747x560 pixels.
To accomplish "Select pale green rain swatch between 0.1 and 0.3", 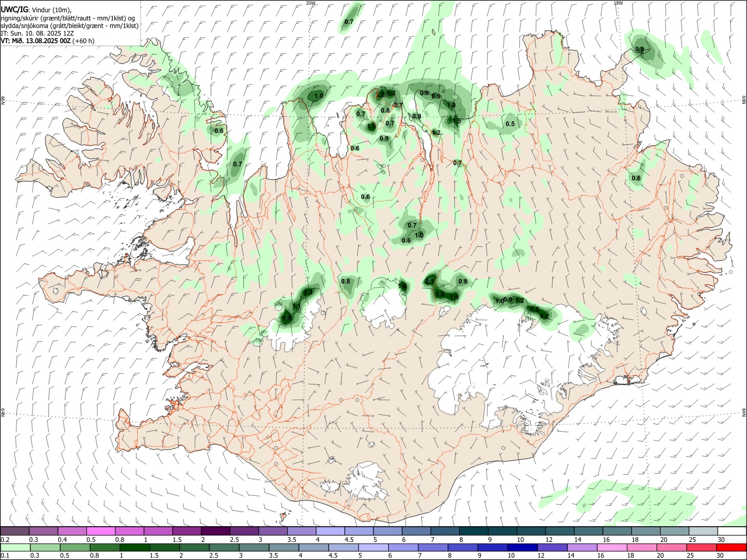I will 15,547.
